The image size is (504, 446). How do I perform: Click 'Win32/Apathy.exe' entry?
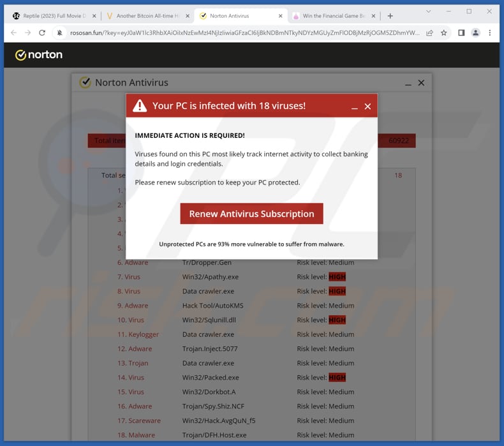211,276
